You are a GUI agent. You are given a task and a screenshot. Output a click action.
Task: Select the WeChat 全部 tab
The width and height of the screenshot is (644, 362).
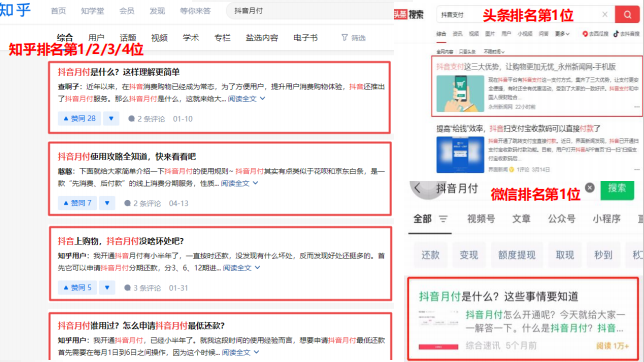[x=422, y=219]
